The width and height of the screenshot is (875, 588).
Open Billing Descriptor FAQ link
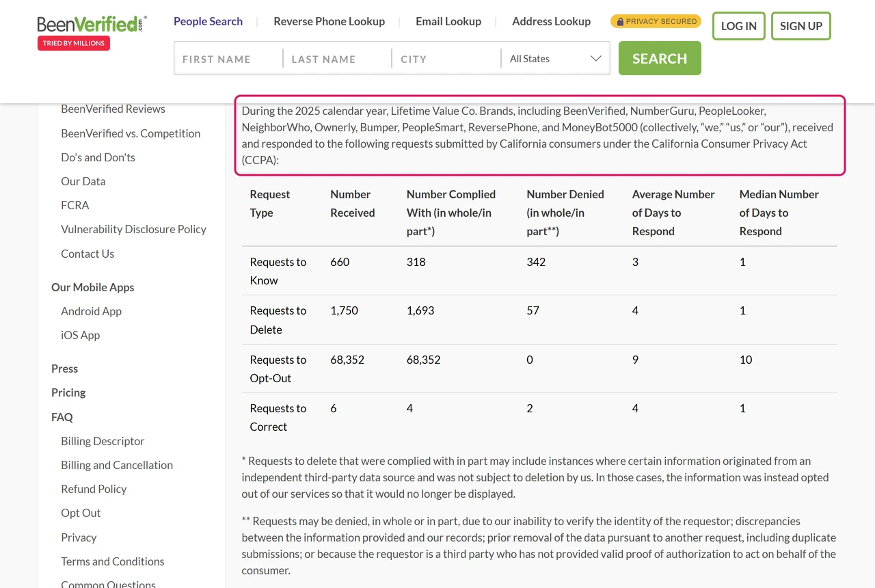tap(103, 441)
